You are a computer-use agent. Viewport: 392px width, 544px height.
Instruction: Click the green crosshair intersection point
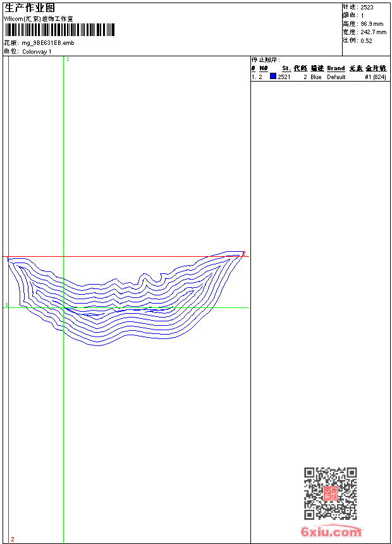[64, 308]
